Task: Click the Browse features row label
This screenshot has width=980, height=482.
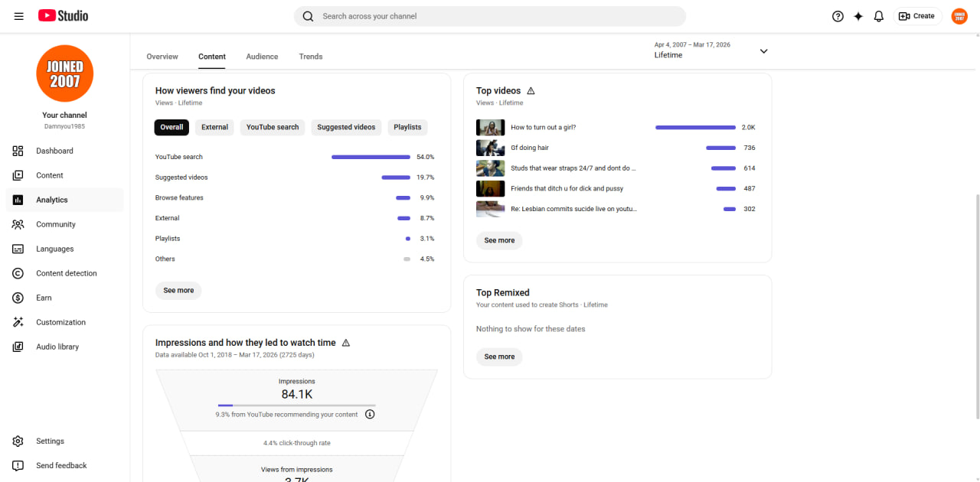Action: pyautogui.click(x=179, y=197)
